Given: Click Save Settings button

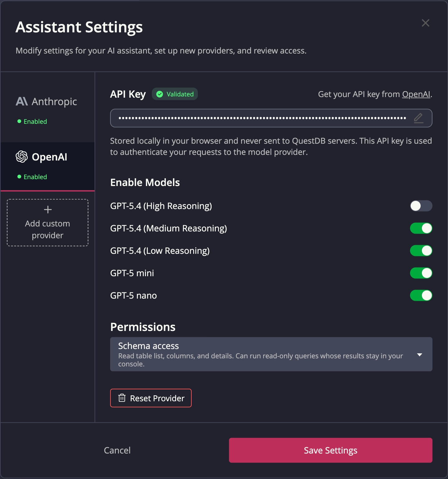Looking at the screenshot, I should click(331, 450).
